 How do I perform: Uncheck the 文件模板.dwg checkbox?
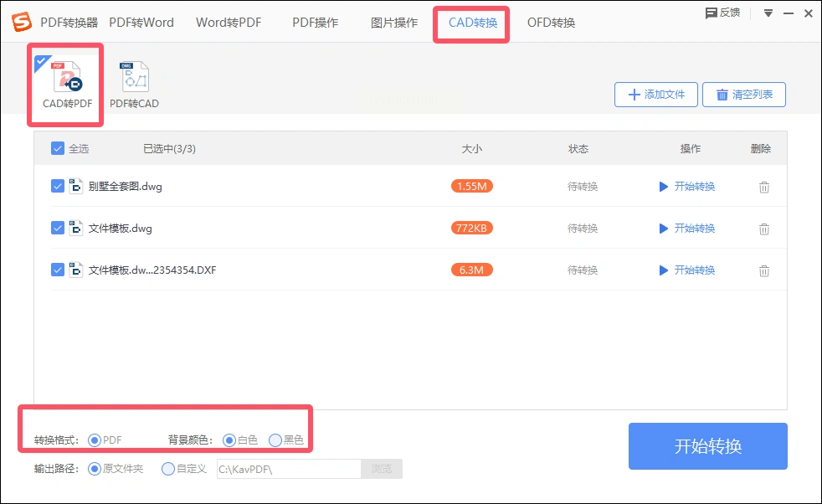(58, 228)
